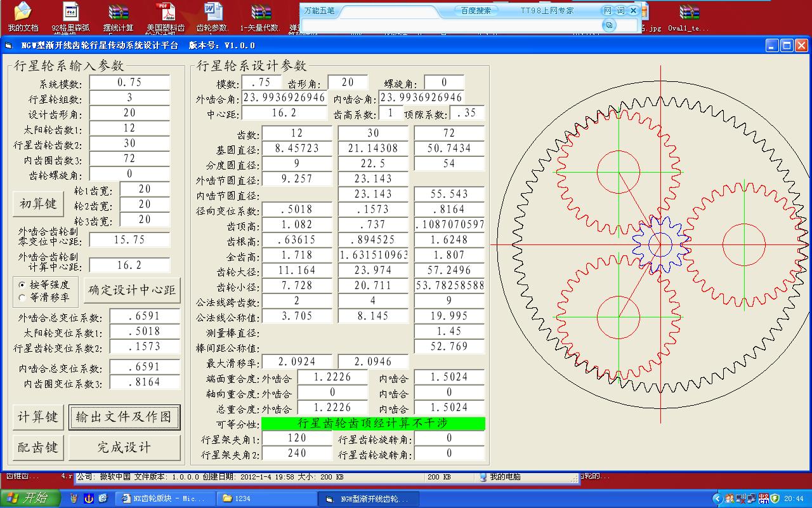Viewport: 812px width, 508px height.
Task: Click the 测量棒直径 field showing 1.45
Action: point(449,331)
